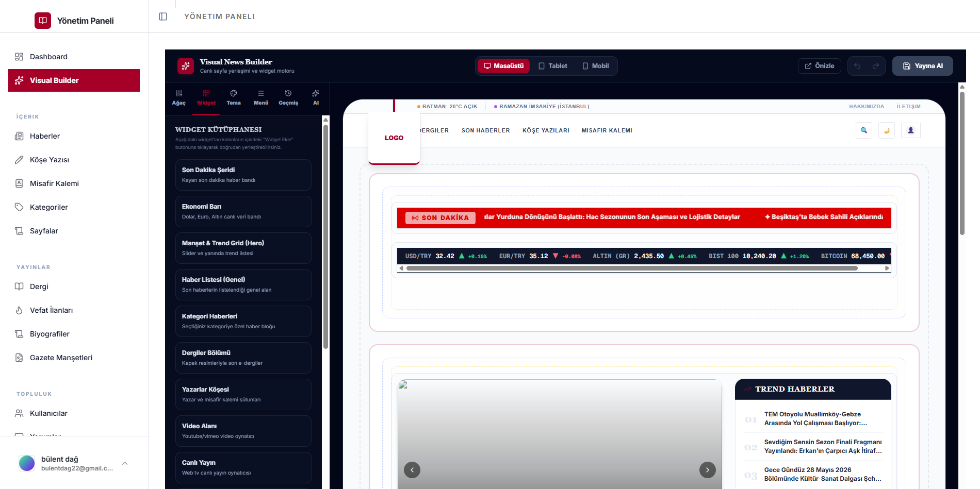Select the Dergiler Bölümü widget
Image resolution: width=980 pixels, height=489 pixels.
[243, 358]
